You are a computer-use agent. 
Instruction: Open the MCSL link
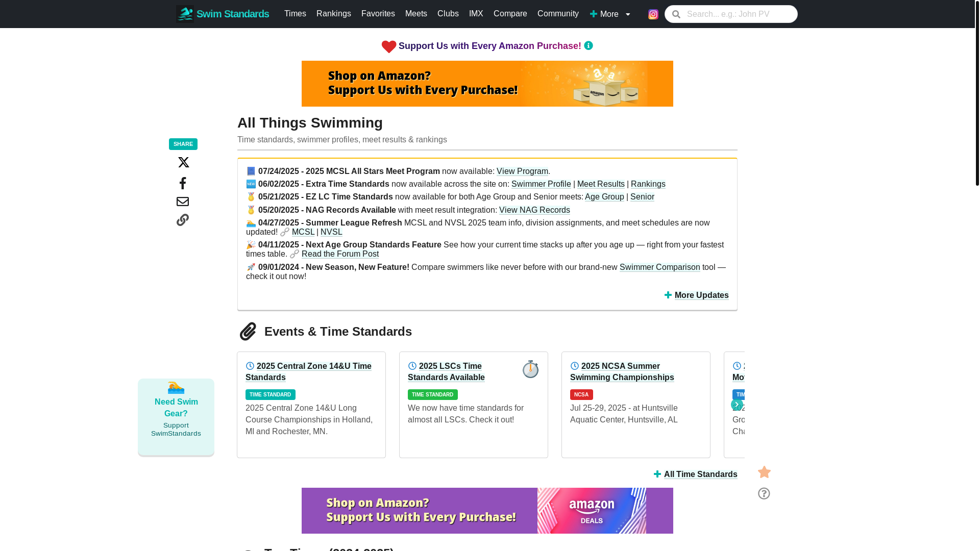pos(303,232)
